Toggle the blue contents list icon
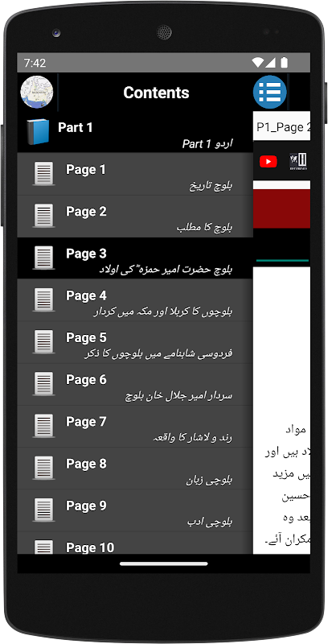This screenshot has height=644, width=328. click(269, 92)
